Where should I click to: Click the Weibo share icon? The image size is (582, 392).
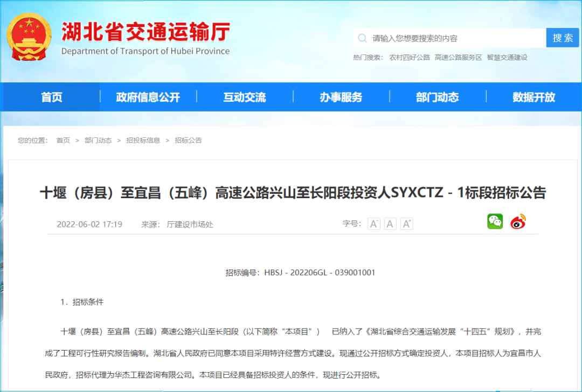coord(518,221)
